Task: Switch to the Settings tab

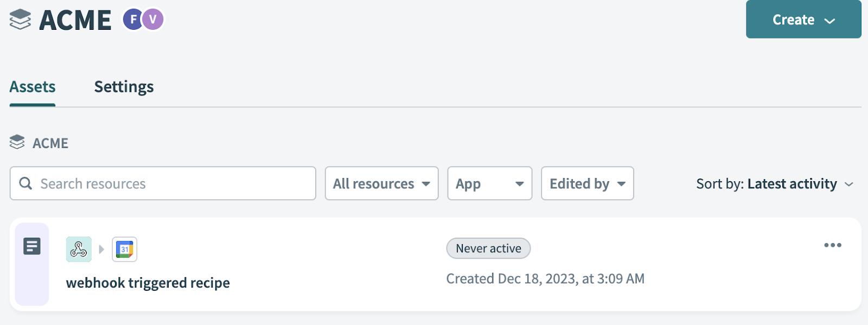Action: (124, 86)
